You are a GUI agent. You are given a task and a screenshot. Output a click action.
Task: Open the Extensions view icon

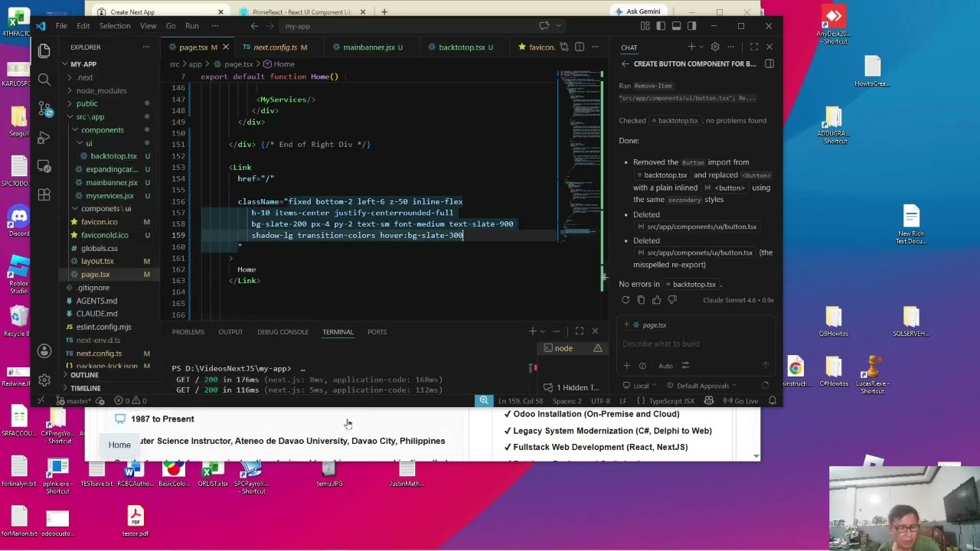44,195
